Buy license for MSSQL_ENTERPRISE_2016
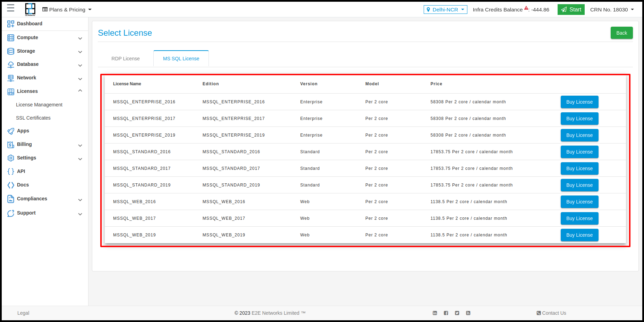 [x=579, y=102]
